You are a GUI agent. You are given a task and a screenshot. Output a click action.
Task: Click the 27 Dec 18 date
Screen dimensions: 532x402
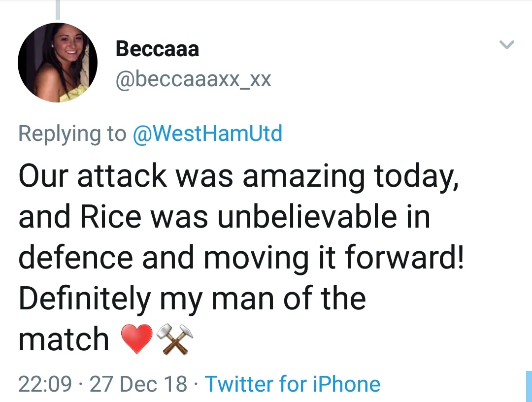(138, 384)
